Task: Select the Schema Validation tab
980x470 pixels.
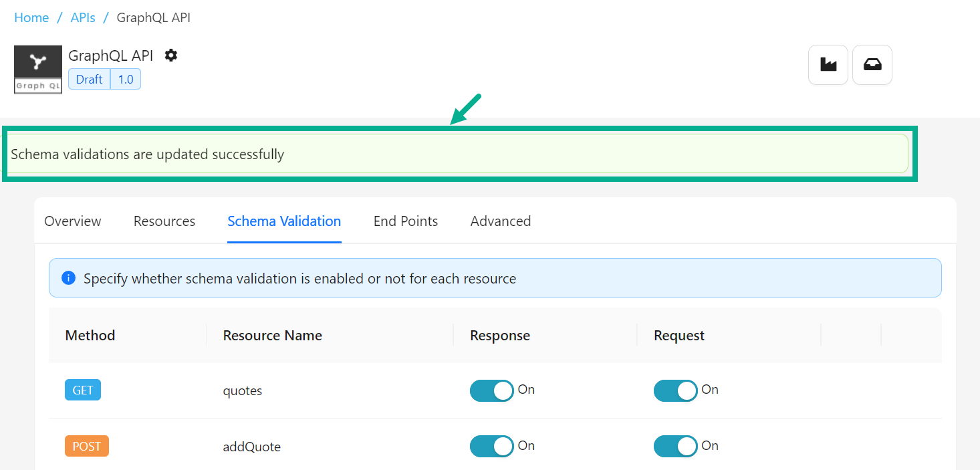Action: coord(284,221)
